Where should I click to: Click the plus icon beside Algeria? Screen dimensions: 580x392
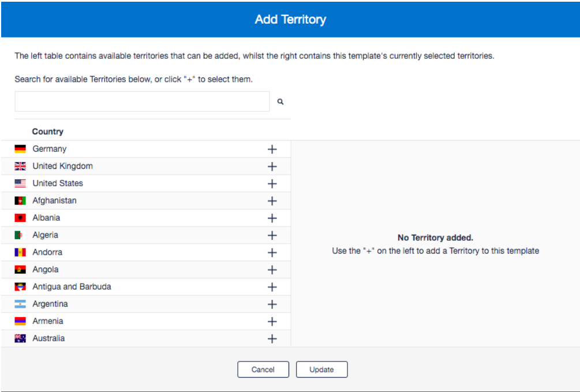coord(272,235)
